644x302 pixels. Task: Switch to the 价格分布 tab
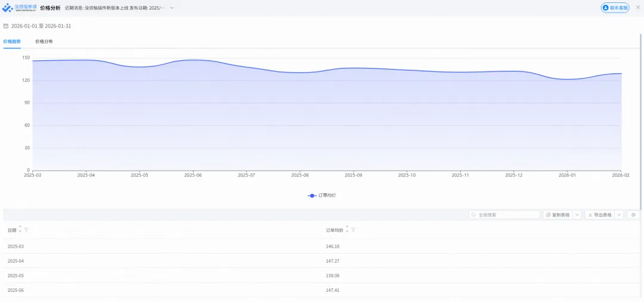(x=44, y=42)
